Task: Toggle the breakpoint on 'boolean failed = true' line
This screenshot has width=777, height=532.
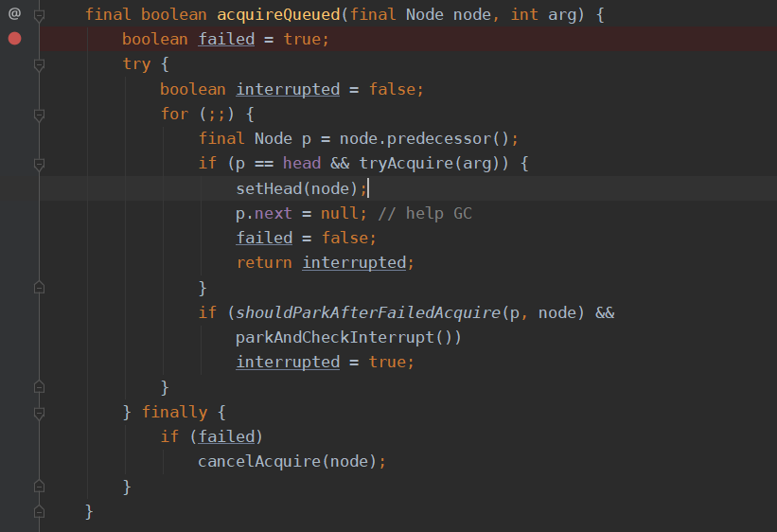Action: click(x=15, y=39)
